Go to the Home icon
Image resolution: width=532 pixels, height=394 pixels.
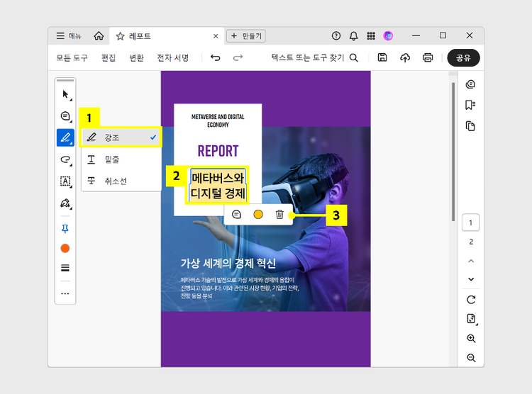(x=99, y=36)
